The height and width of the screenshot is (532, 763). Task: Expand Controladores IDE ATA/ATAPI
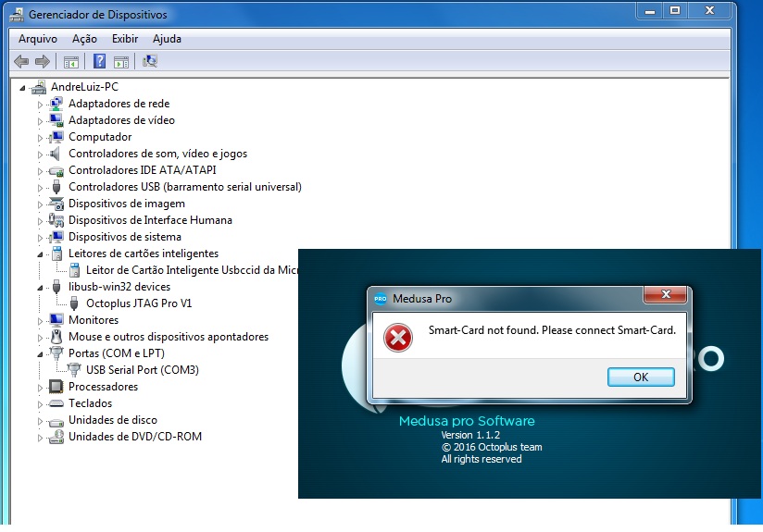tap(41, 171)
